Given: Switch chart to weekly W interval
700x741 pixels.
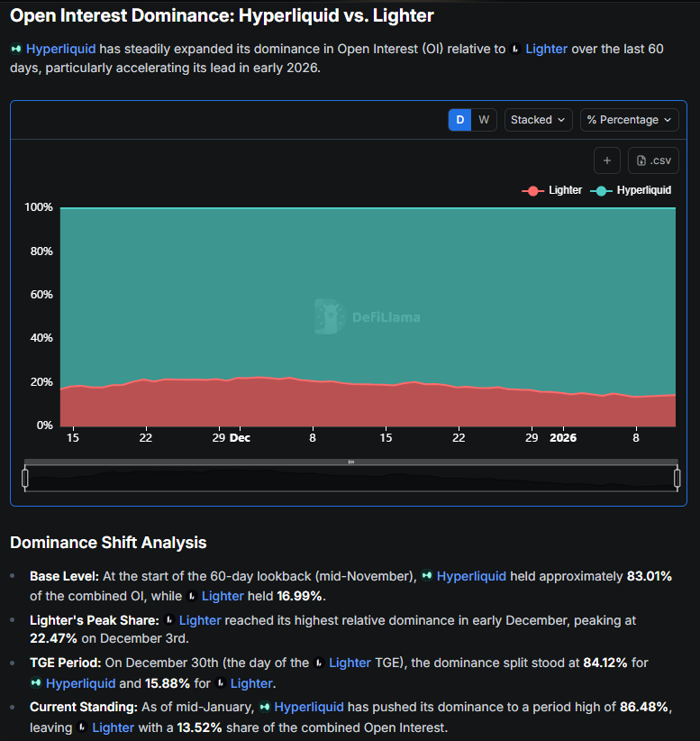Looking at the screenshot, I should click(484, 120).
